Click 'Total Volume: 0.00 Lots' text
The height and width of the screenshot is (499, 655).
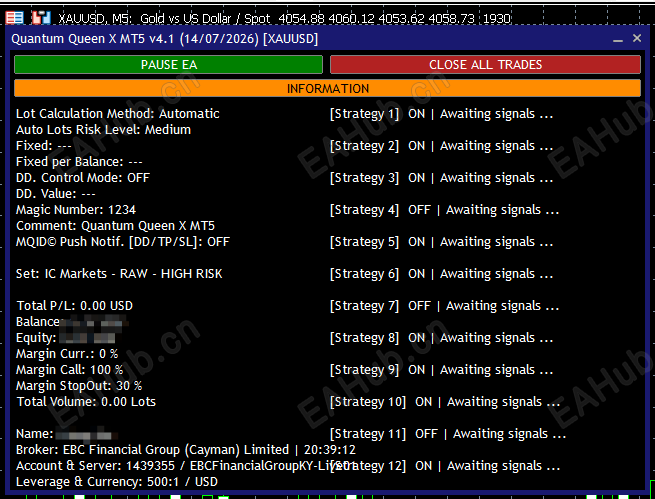(86, 402)
